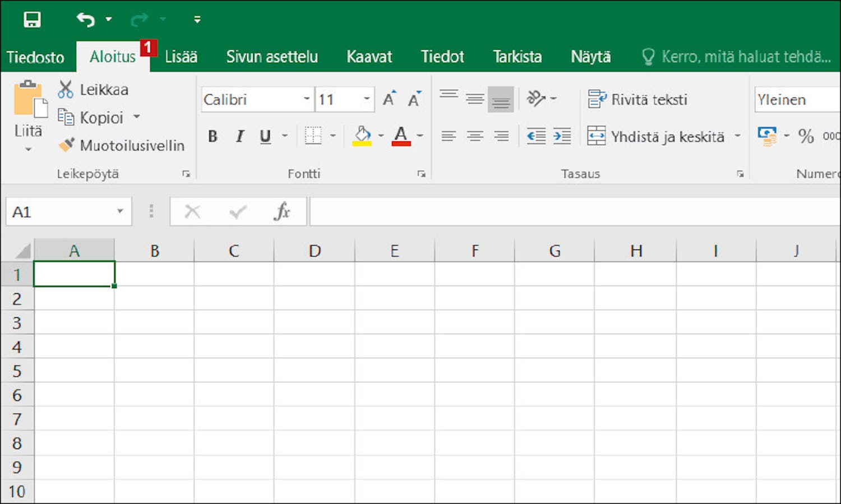841x504 pixels.
Task: Select the Muotoilusivellin format painter
Action: point(122,145)
